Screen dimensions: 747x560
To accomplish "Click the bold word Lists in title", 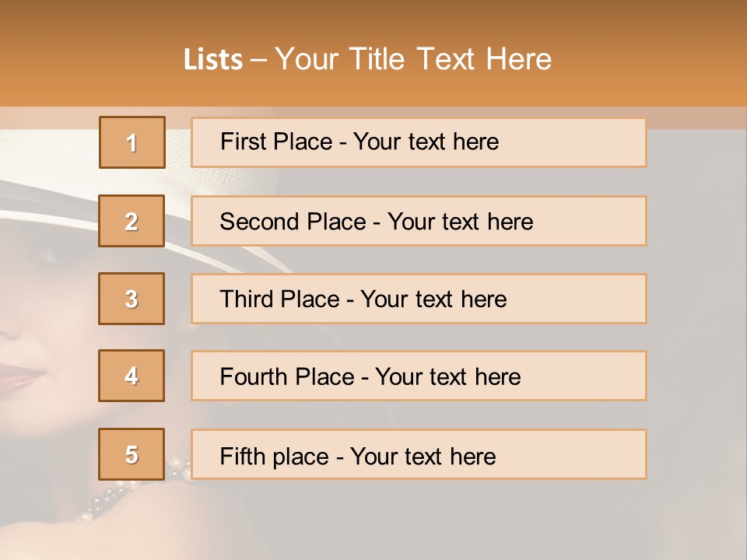I will 213,60.
